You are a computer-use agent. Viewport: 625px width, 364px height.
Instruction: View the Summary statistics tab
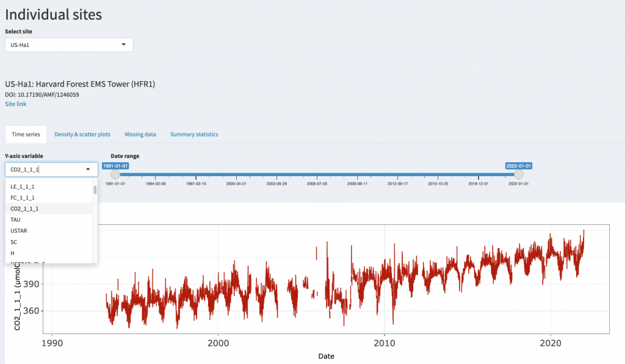(193, 134)
